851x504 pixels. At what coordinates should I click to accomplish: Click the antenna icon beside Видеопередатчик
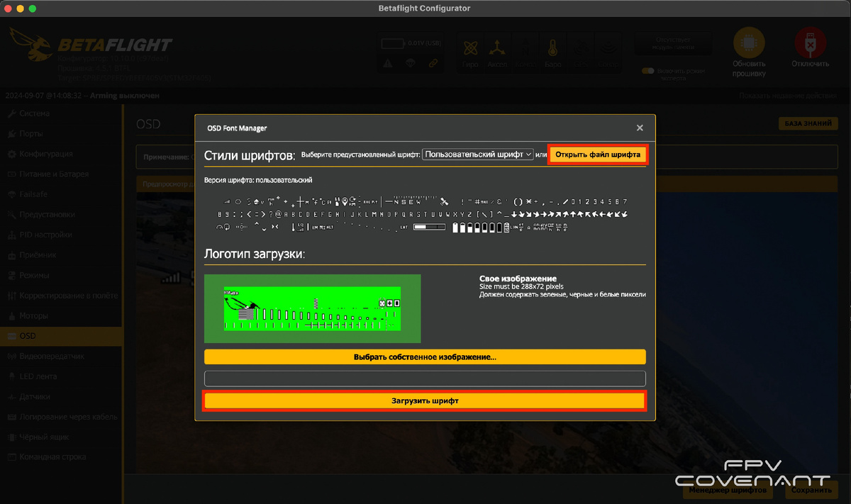point(11,356)
